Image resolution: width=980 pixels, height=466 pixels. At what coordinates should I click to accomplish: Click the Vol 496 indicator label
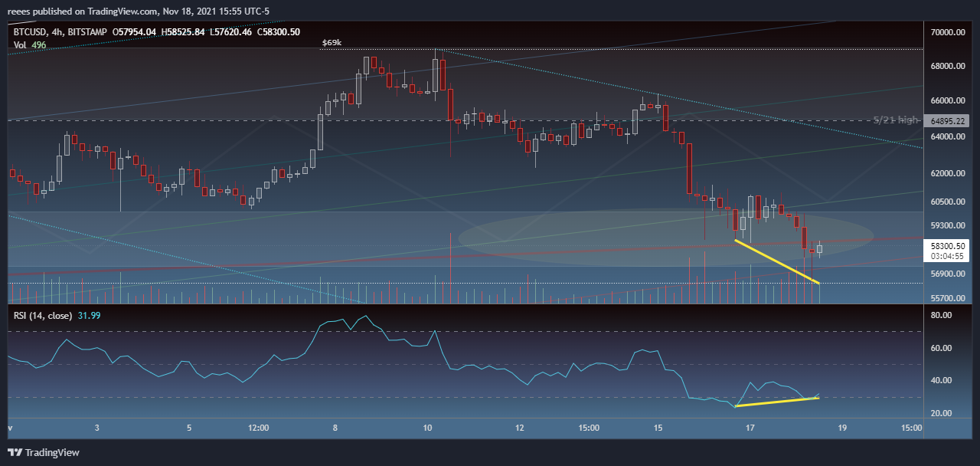coord(30,45)
